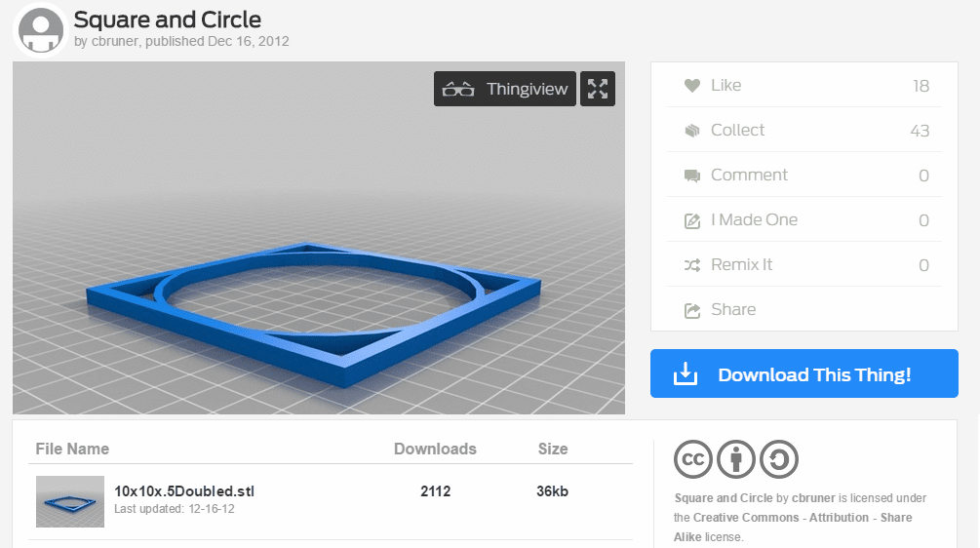Launch Thingiview 3D viewer
This screenshot has height=548, width=980.
pos(505,89)
